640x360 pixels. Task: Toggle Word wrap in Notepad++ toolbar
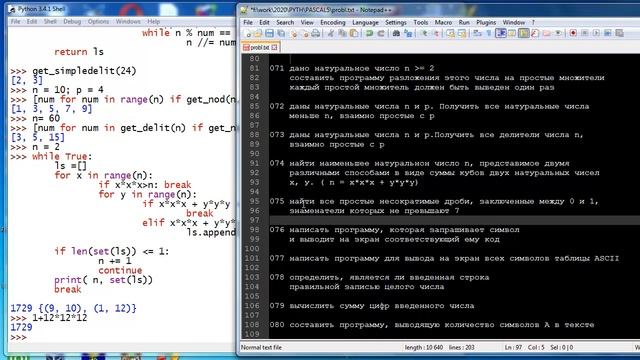point(477,33)
